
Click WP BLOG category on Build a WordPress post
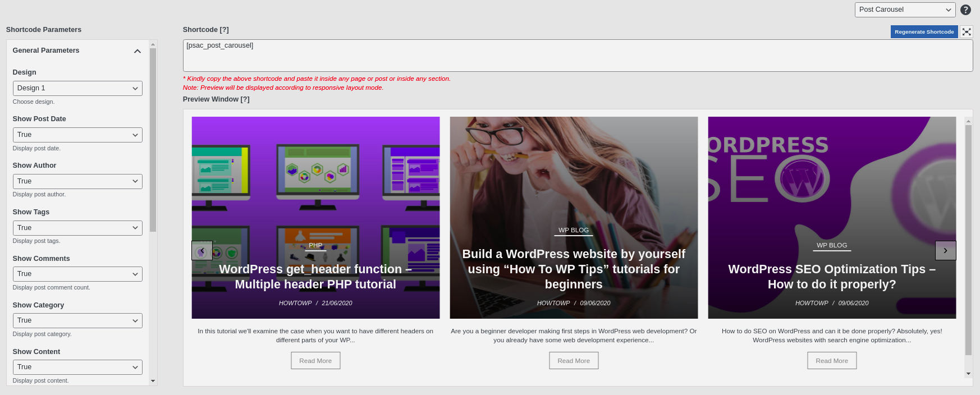coord(574,230)
